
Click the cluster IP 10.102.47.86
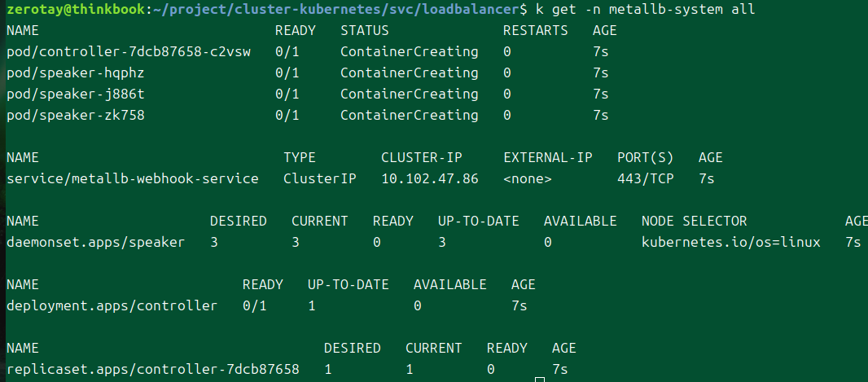[430, 179]
